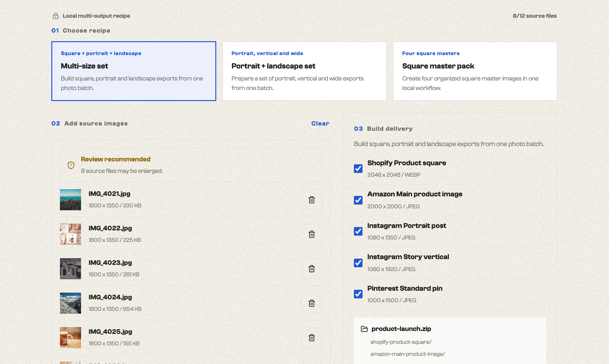Uncheck Instagram Story vertical checkbox

pos(358,263)
